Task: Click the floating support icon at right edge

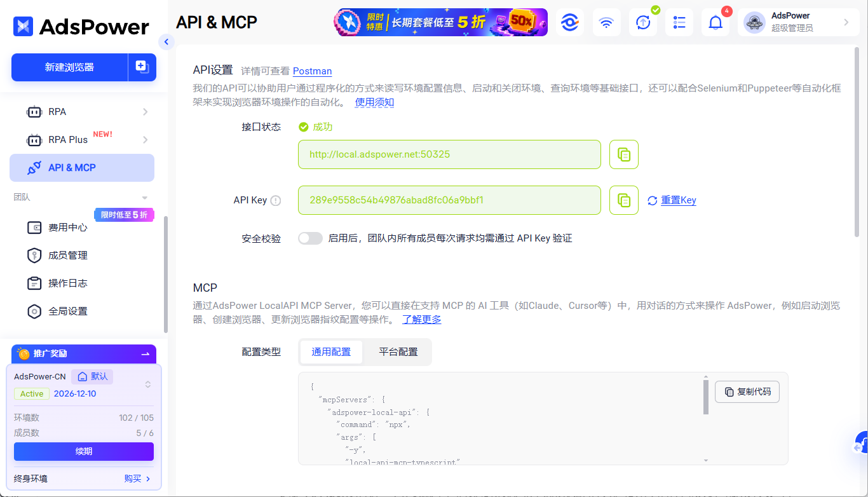Action: [x=861, y=443]
